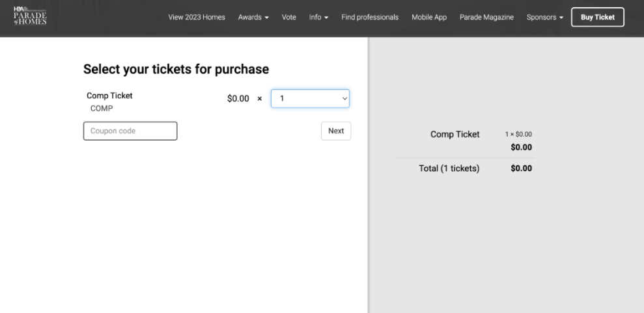Image resolution: width=644 pixels, height=313 pixels.
Task: Focus the Coupon code field
Action: (130, 131)
